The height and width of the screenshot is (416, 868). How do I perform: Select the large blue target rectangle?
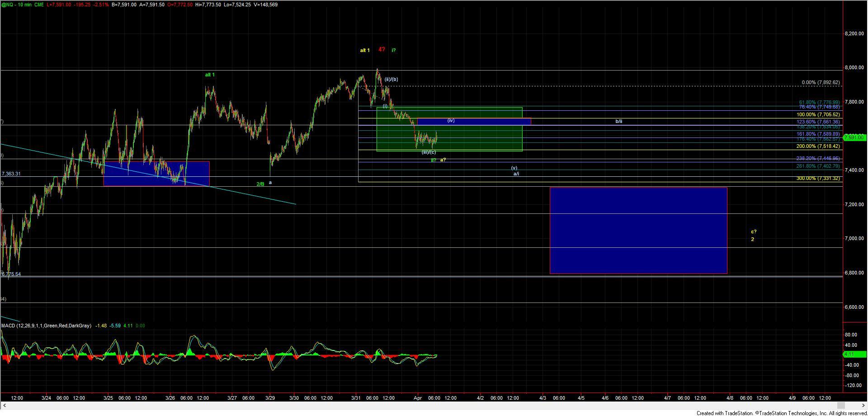tap(638, 230)
